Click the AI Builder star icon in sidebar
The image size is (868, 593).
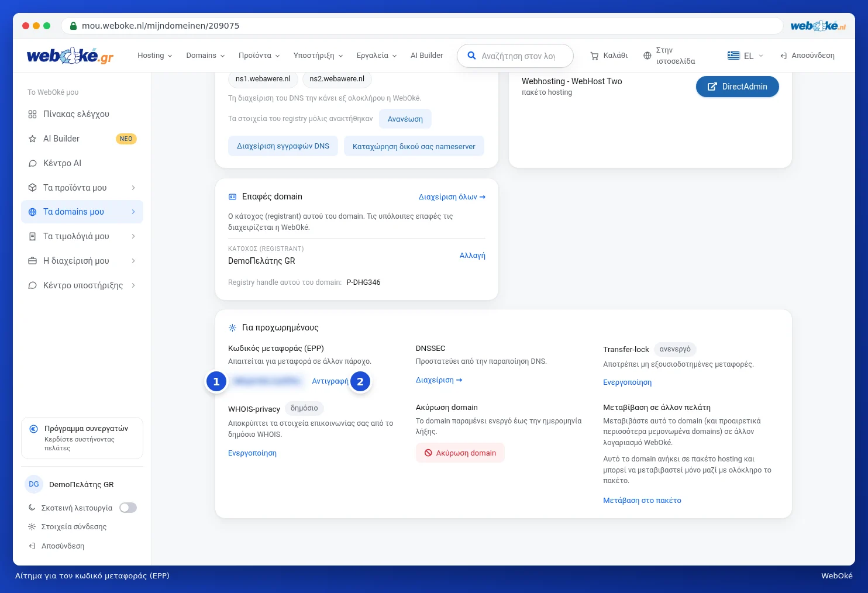(x=33, y=139)
